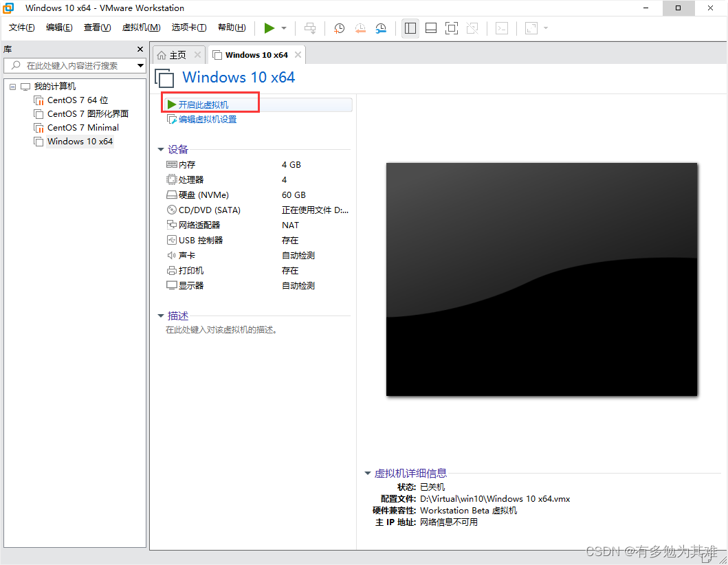Select the 处理器 device row

click(258, 179)
